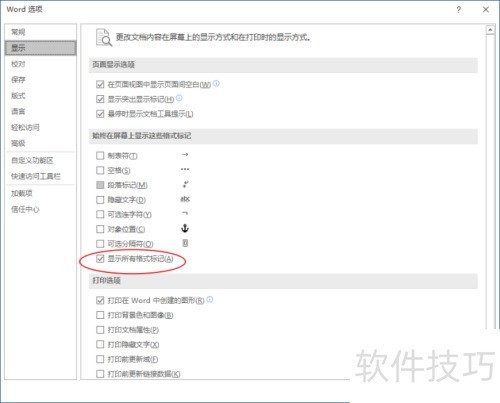
Task: Toggle 在页面视图中显示页面间空白 checkbox
Action: click(100, 84)
